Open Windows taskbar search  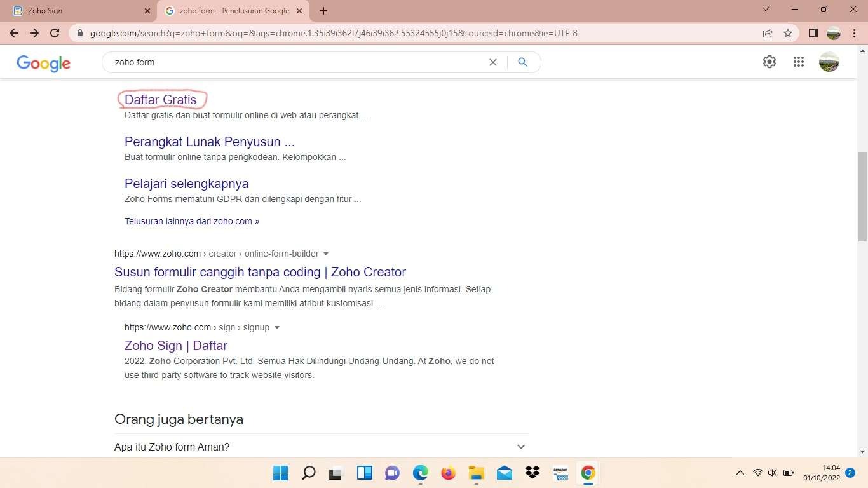[x=308, y=473]
